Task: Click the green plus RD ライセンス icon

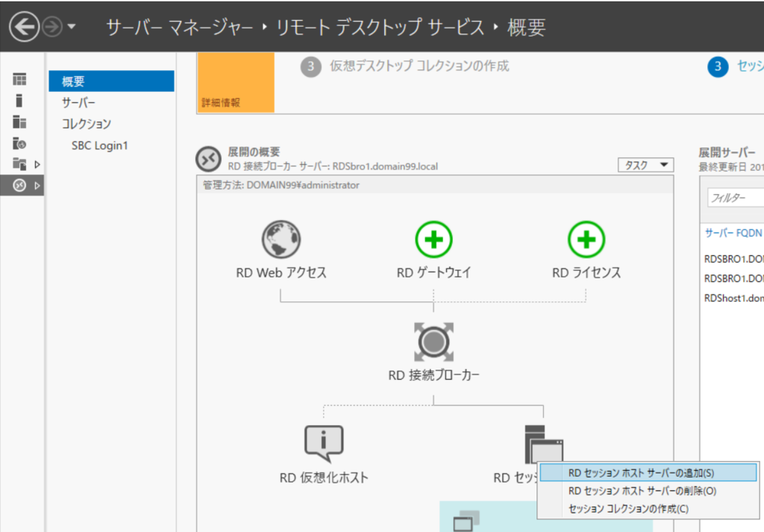Action: pos(586,240)
